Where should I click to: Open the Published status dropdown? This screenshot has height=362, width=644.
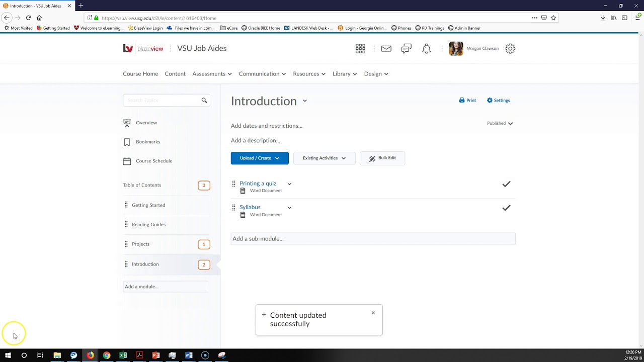tap(500, 123)
